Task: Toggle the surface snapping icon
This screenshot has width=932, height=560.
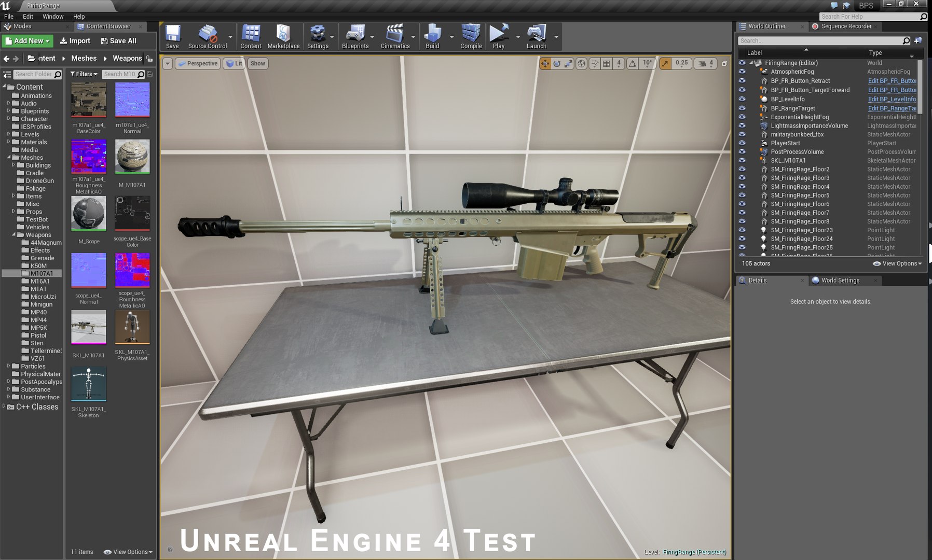Action: tap(595, 63)
